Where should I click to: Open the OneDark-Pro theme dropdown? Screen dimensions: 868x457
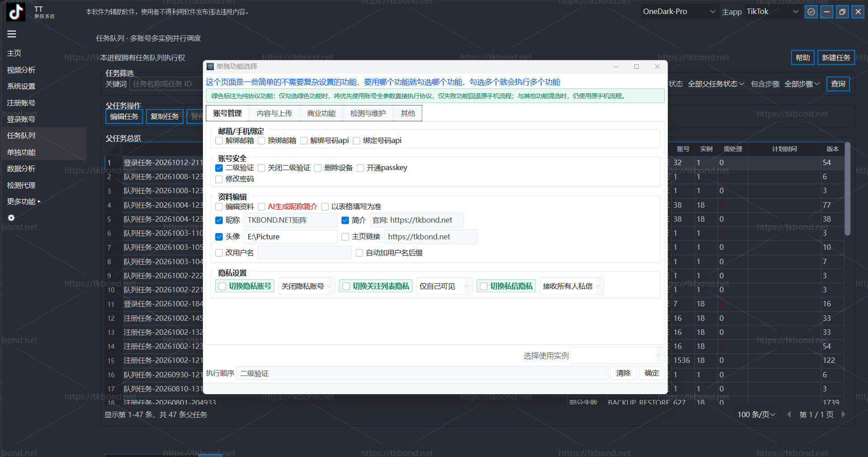point(679,12)
